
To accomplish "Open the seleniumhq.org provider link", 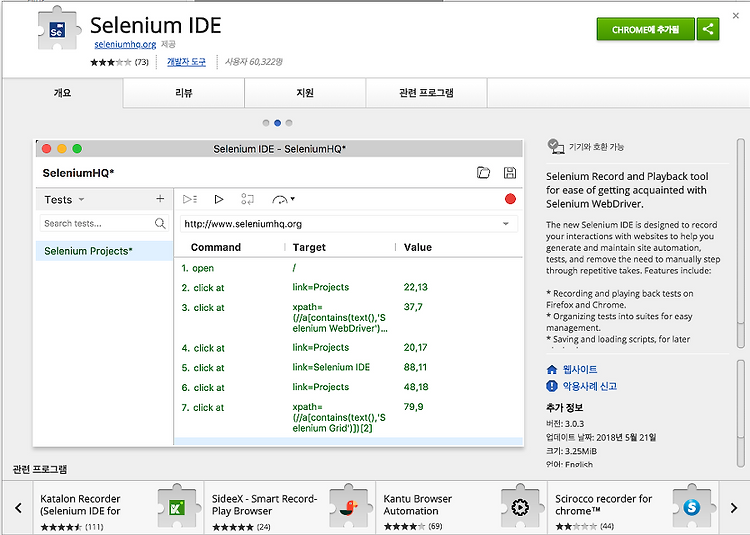I will point(125,44).
